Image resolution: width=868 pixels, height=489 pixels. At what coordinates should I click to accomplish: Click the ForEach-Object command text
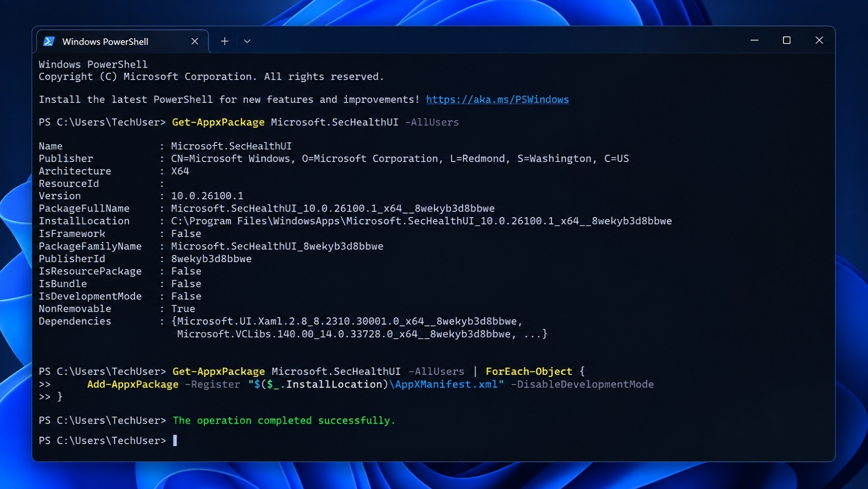pos(528,372)
